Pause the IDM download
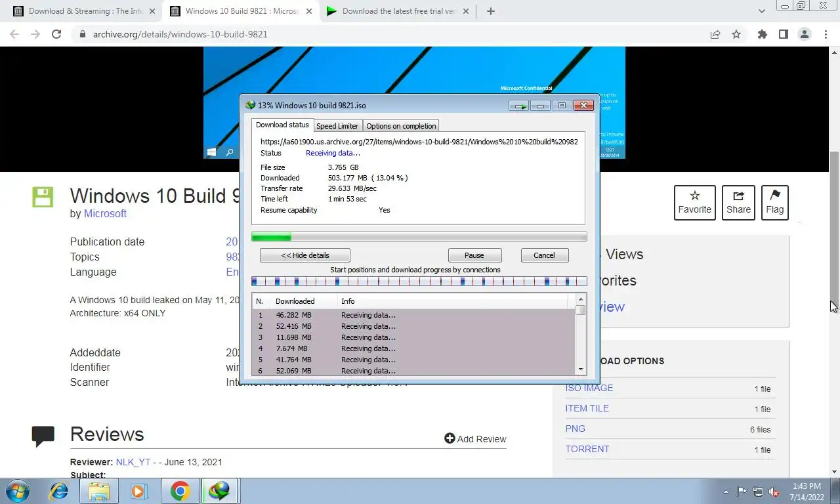Screen dimensions: 840x504 (x=474, y=255)
